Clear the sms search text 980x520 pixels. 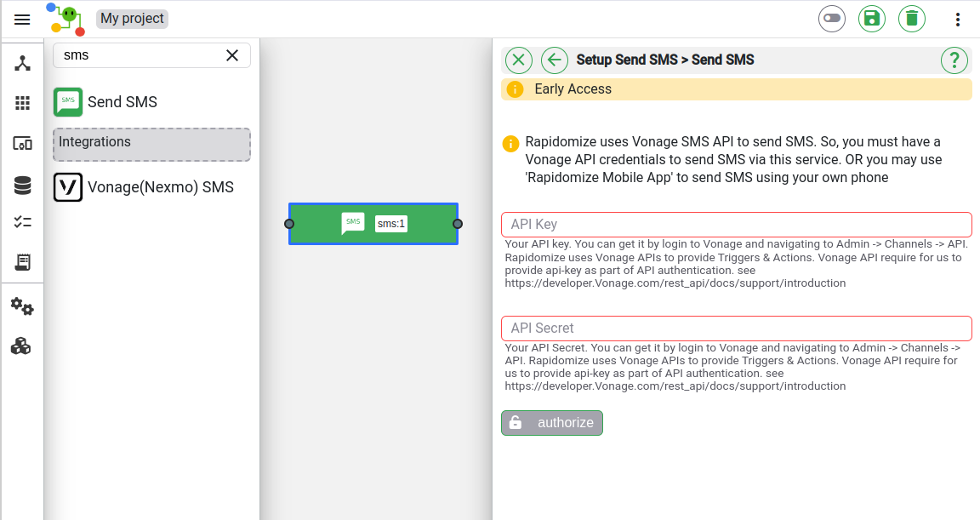coord(232,55)
